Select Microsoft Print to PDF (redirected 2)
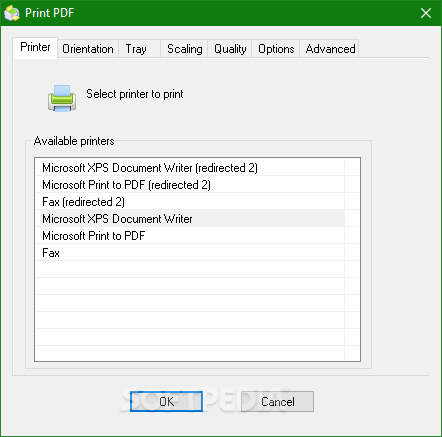The height and width of the screenshot is (437, 442). [x=190, y=185]
